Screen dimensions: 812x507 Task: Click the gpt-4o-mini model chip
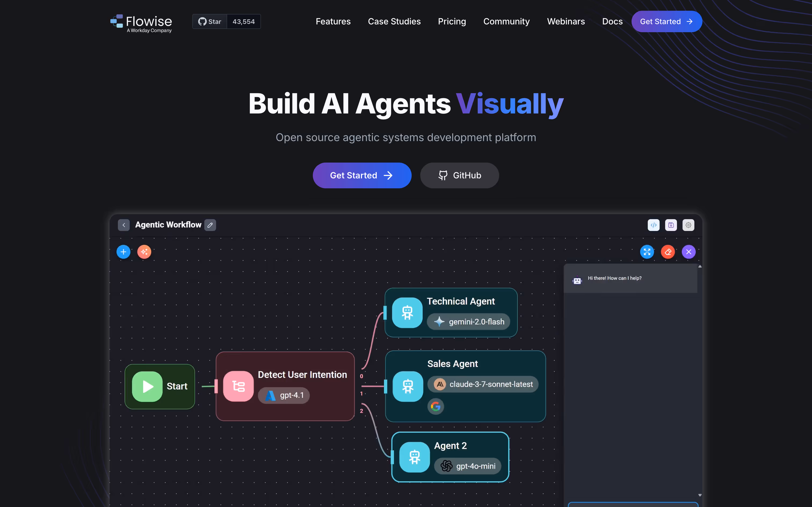point(468,466)
